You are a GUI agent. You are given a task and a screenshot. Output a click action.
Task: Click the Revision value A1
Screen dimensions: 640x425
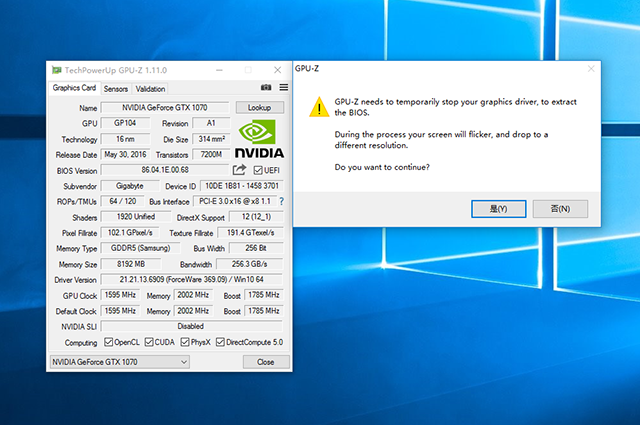pyautogui.click(x=211, y=123)
